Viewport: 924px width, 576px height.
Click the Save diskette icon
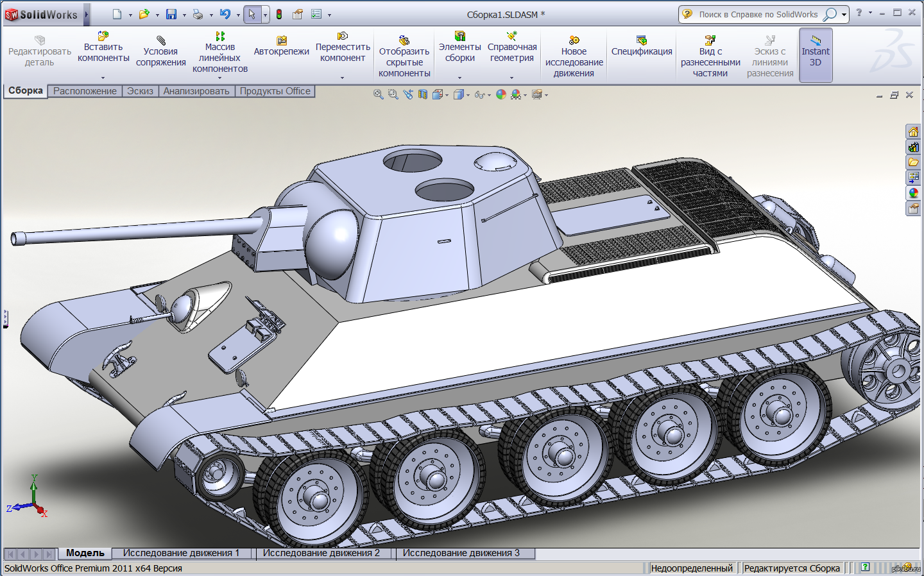pos(171,14)
